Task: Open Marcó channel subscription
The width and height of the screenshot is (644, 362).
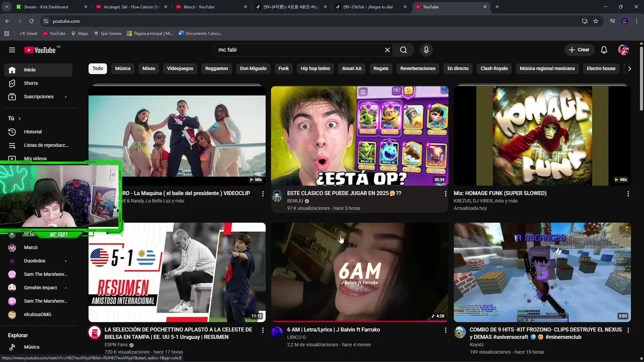Action: (x=38, y=247)
